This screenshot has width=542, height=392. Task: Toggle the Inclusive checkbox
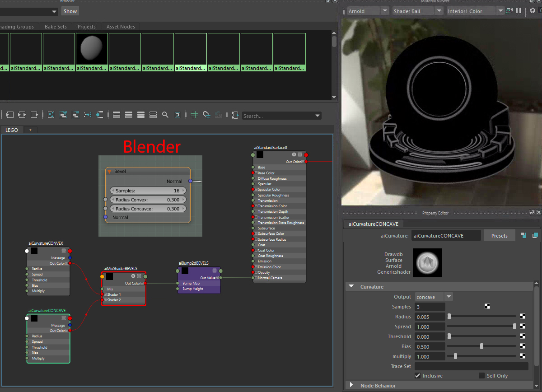pos(418,375)
